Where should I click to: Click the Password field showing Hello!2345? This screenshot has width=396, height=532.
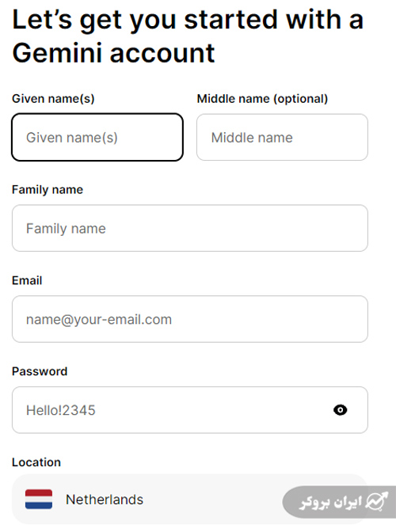190,410
